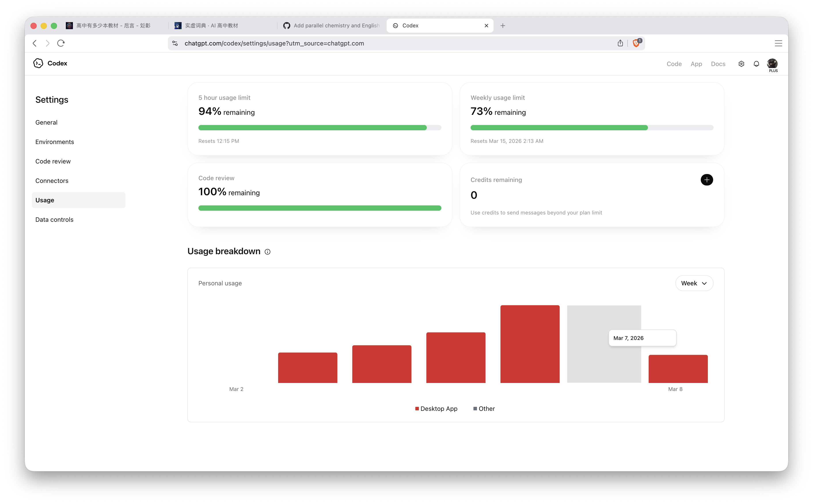
Task: Expand the Week period dropdown
Action: 694,283
